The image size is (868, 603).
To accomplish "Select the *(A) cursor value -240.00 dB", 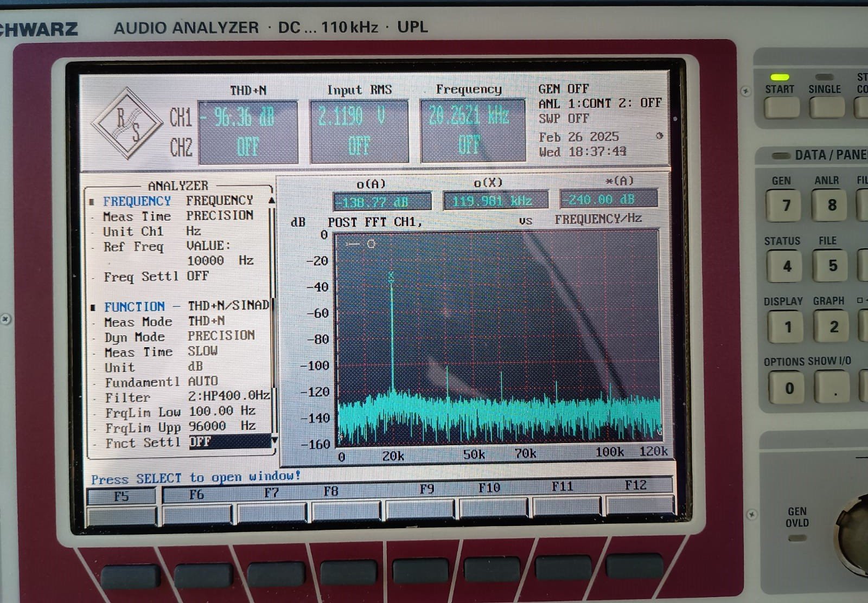I will coord(608,199).
